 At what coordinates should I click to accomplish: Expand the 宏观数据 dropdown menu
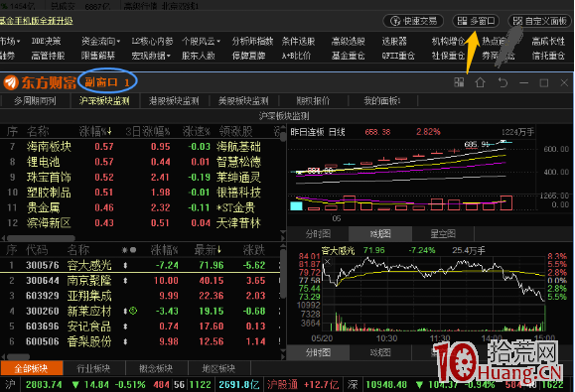[151, 56]
